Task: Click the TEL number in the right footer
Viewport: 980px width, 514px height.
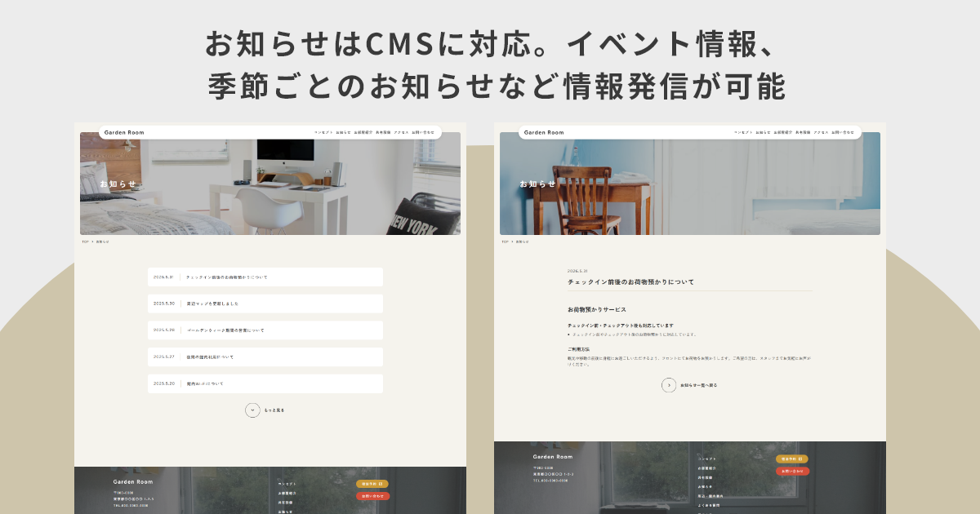Action: point(551,481)
